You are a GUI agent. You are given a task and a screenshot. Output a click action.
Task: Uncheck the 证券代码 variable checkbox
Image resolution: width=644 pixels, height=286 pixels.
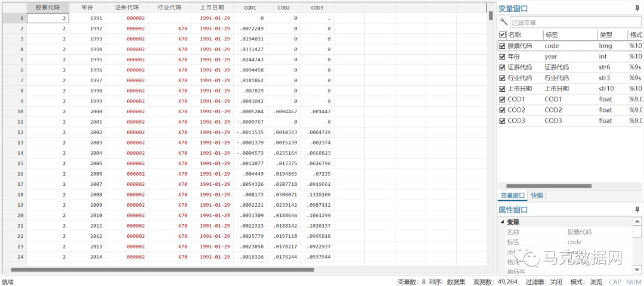502,67
